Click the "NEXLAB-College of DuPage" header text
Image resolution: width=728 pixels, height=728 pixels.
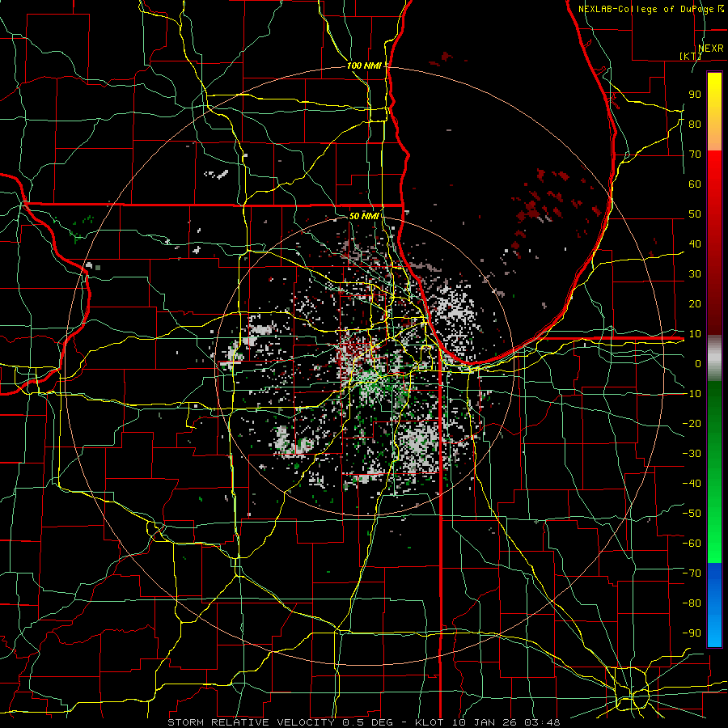[645, 9]
